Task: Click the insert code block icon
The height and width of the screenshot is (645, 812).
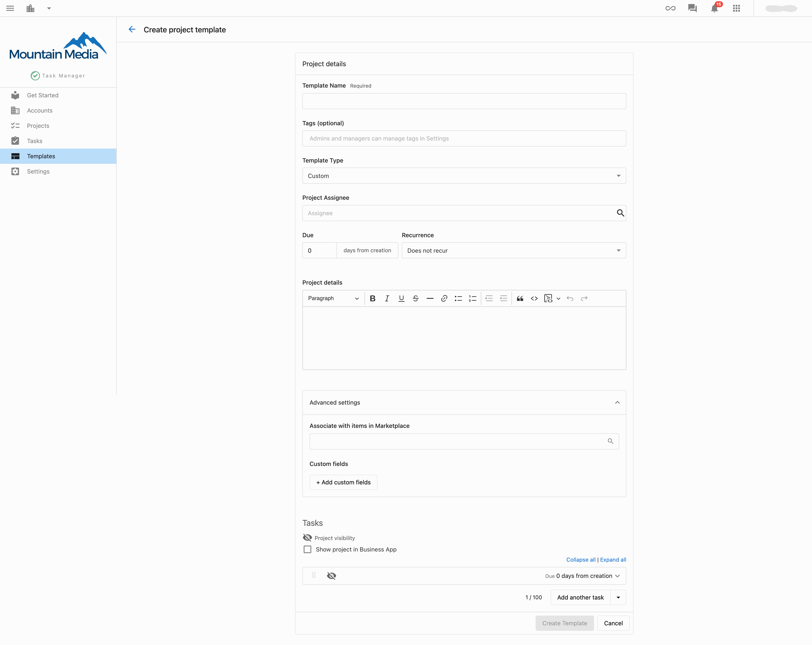Action: point(548,298)
